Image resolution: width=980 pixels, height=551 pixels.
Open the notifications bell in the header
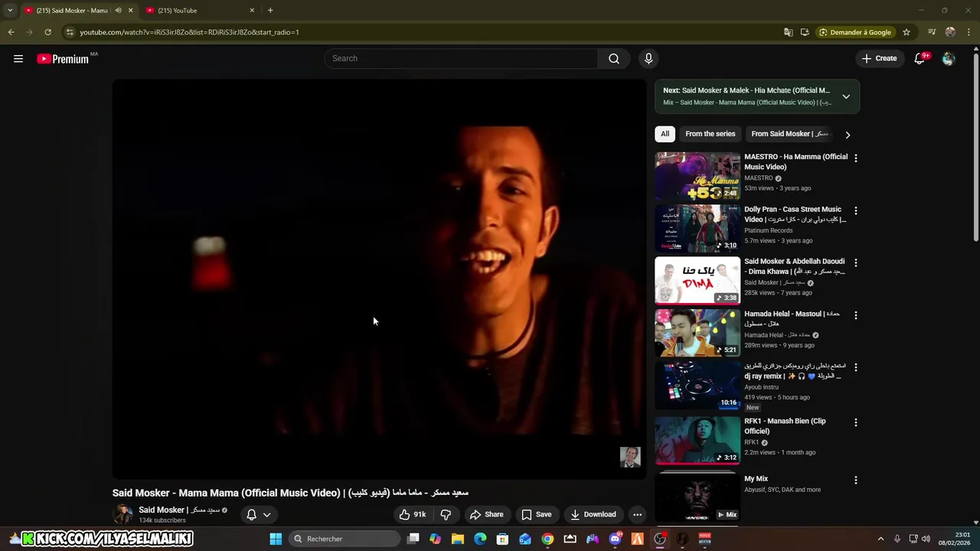(x=920, y=59)
